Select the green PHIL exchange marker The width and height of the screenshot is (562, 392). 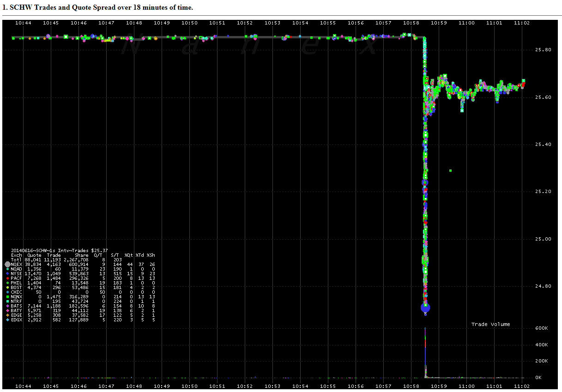coord(7,283)
